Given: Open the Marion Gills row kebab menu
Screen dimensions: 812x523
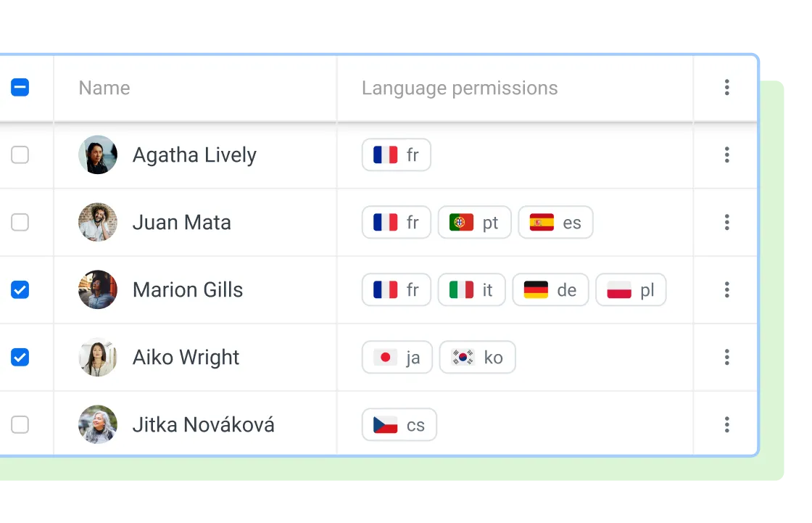Looking at the screenshot, I should 726,290.
